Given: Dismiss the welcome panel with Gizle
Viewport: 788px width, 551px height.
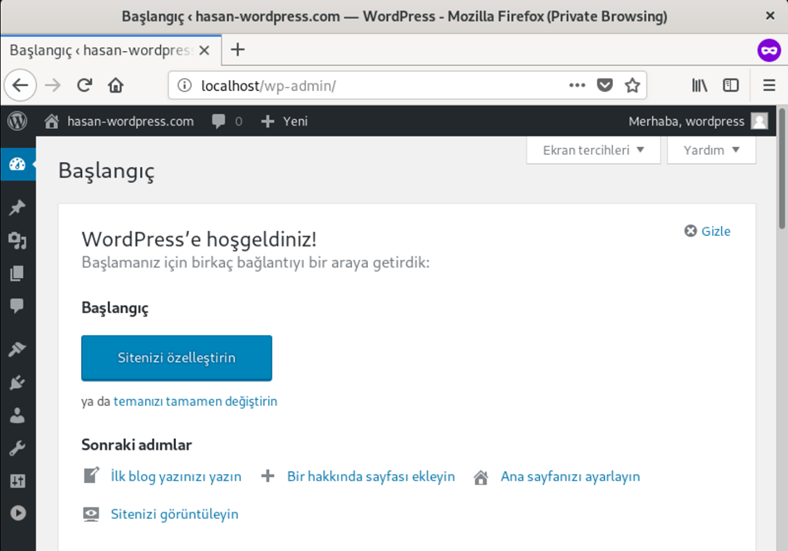Looking at the screenshot, I should coord(708,231).
